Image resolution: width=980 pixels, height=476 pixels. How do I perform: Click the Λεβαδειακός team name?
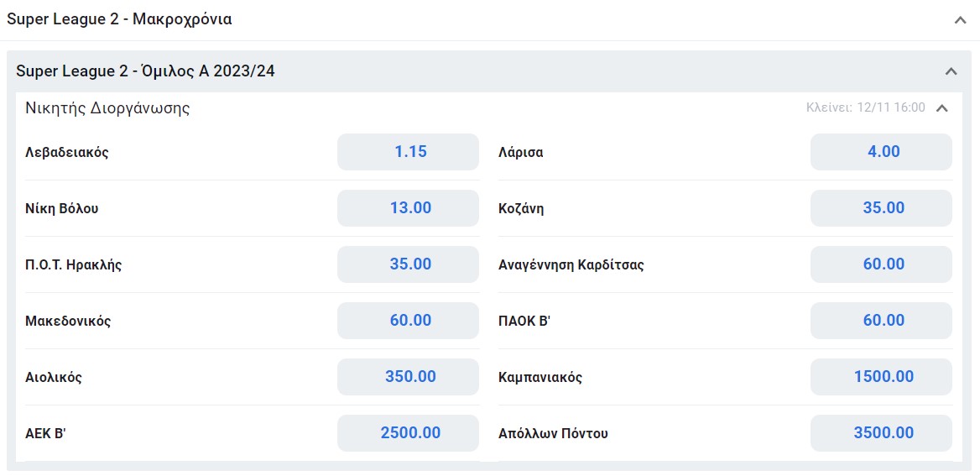(x=67, y=152)
